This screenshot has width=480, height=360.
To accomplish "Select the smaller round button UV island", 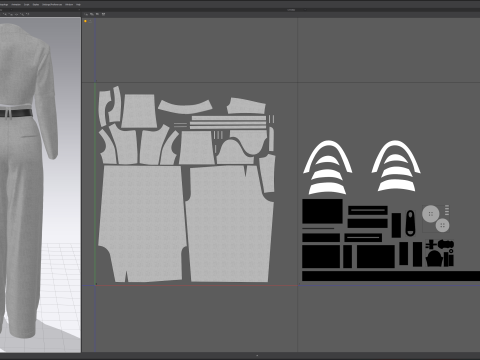I will (x=442, y=226).
